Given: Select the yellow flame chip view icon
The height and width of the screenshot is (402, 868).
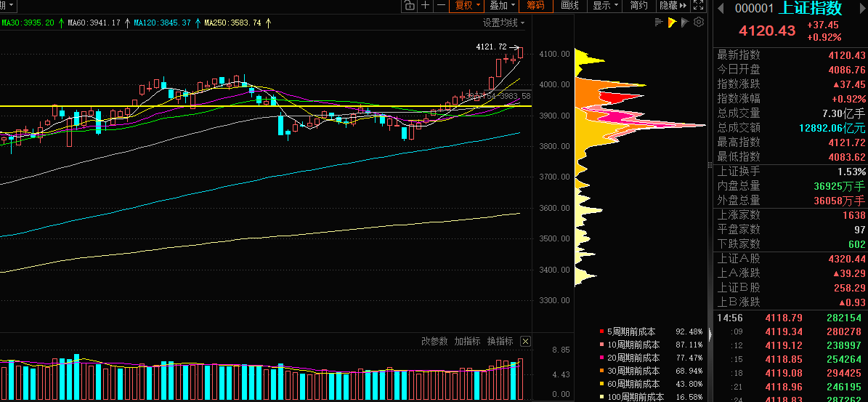Looking at the screenshot, I should pyautogui.click(x=672, y=22).
